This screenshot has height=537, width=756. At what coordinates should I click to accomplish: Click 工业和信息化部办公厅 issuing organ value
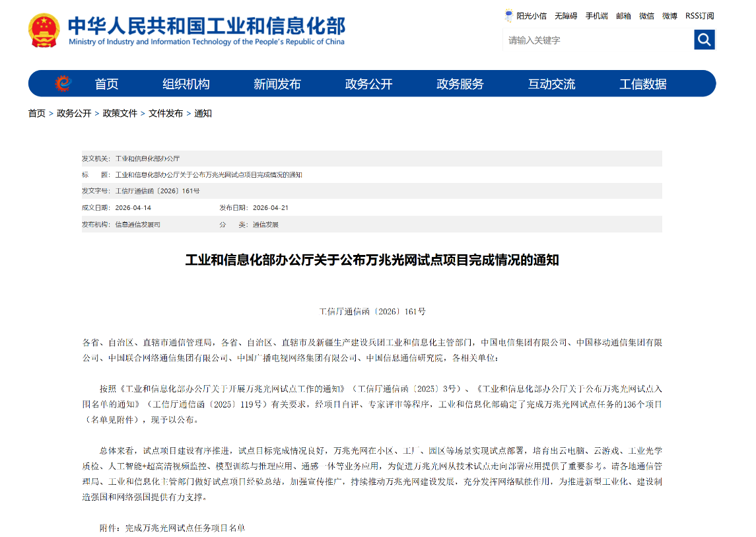pos(147,159)
